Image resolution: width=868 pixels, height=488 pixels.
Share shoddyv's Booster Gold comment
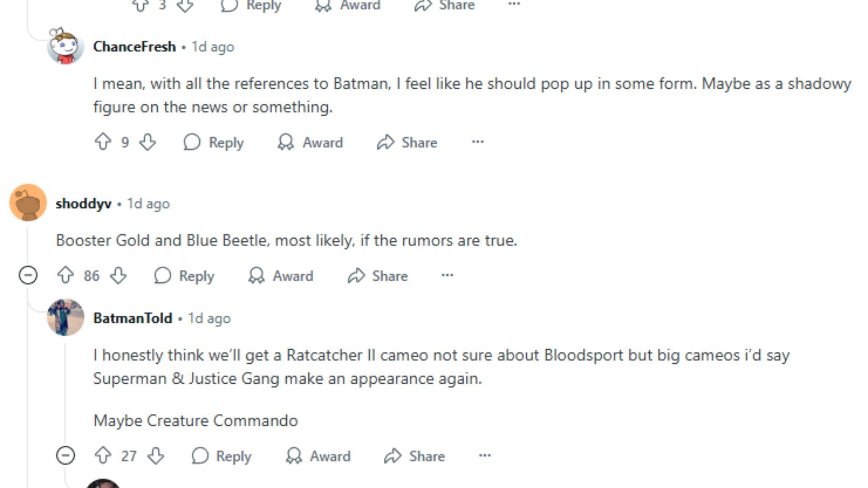377,276
